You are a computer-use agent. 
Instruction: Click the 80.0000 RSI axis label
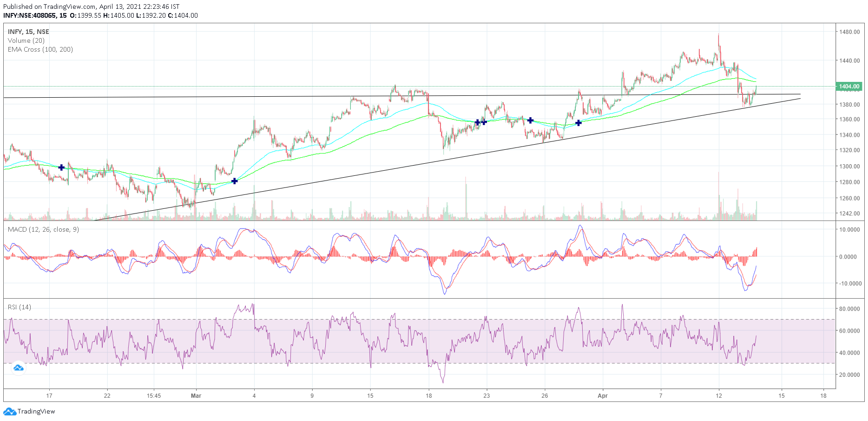pyautogui.click(x=849, y=308)
